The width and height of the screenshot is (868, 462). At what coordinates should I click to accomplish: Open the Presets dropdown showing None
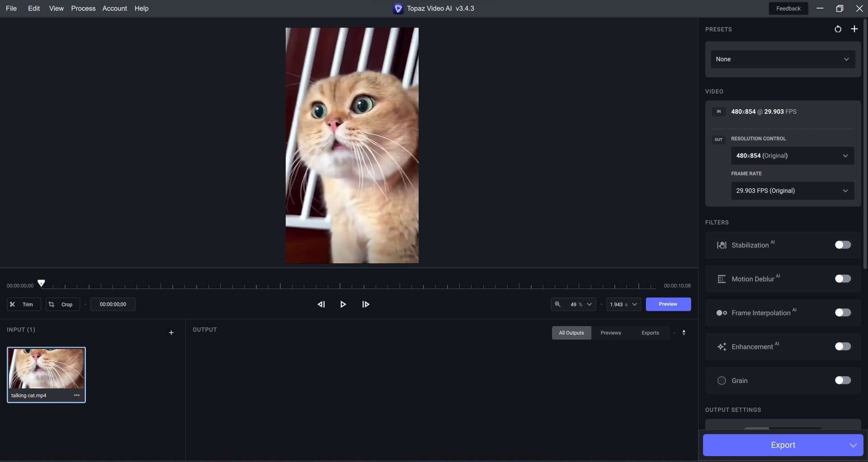[782, 59]
